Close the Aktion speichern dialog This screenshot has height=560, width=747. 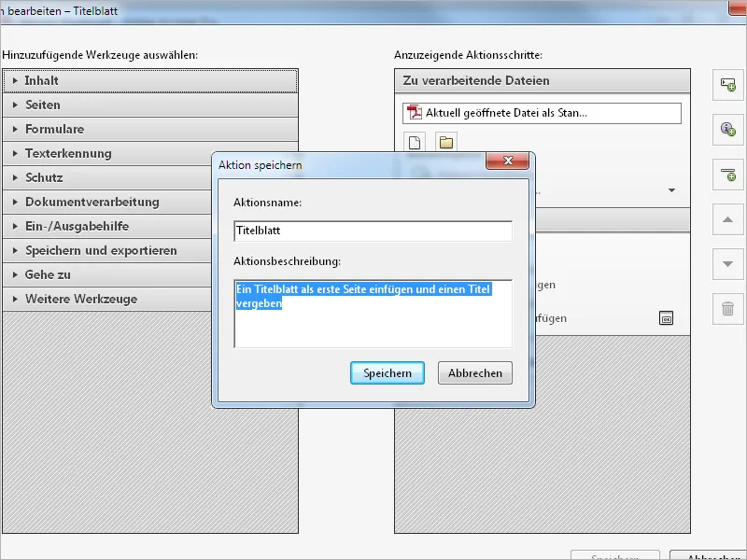[x=507, y=161]
